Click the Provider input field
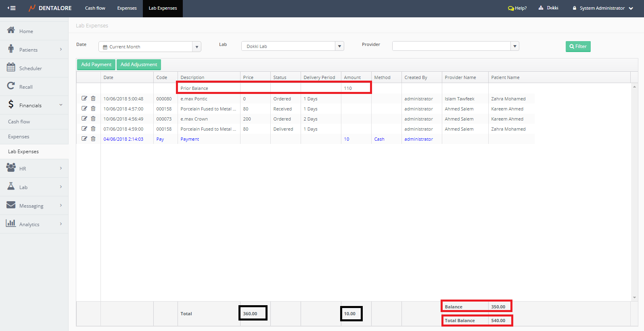The height and width of the screenshot is (331, 644). [x=451, y=46]
